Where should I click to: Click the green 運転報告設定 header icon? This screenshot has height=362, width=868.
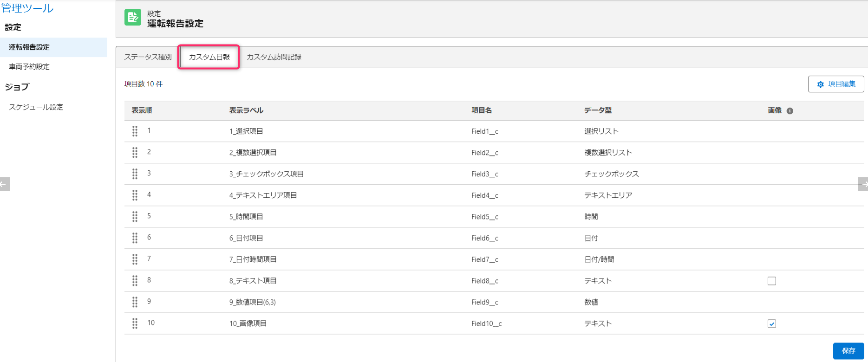(x=133, y=18)
